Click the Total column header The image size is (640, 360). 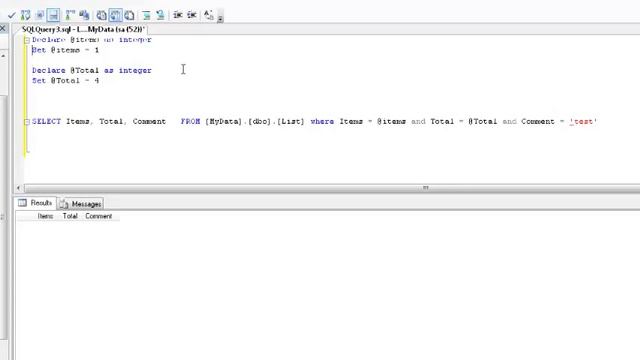point(70,216)
